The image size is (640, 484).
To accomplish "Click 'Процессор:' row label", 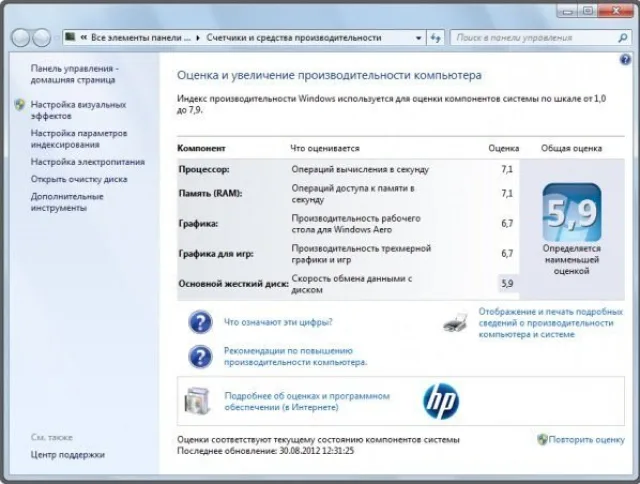I will [x=204, y=169].
